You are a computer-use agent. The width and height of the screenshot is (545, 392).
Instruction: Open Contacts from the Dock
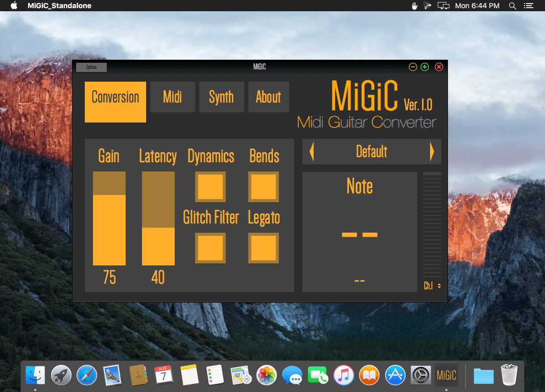coord(138,375)
